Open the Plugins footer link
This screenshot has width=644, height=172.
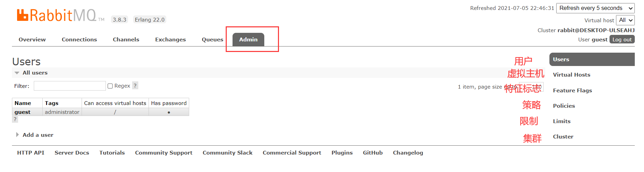(342, 153)
